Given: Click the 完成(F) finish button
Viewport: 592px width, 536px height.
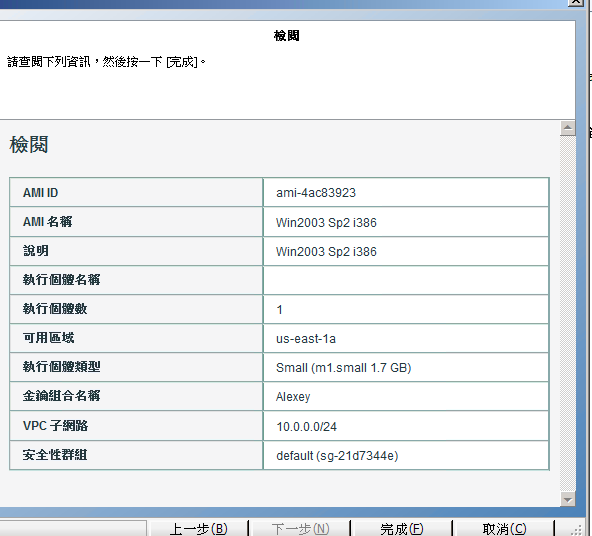Looking at the screenshot, I should (x=401, y=528).
